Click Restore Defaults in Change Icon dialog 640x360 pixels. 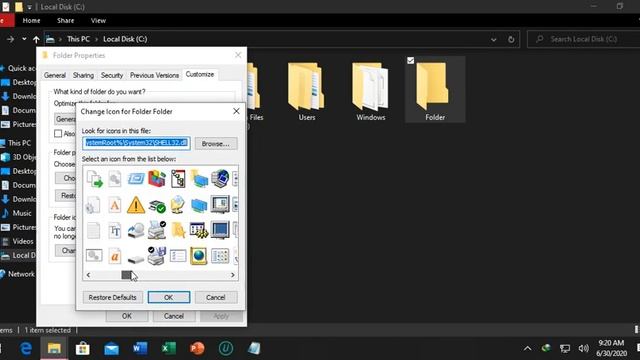(112, 297)
